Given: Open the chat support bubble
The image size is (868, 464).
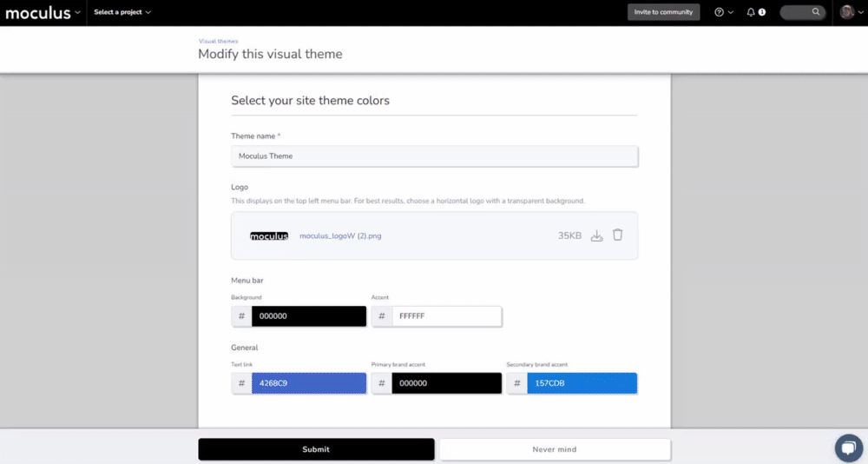Looking at the screenshot, I should 847,447.
